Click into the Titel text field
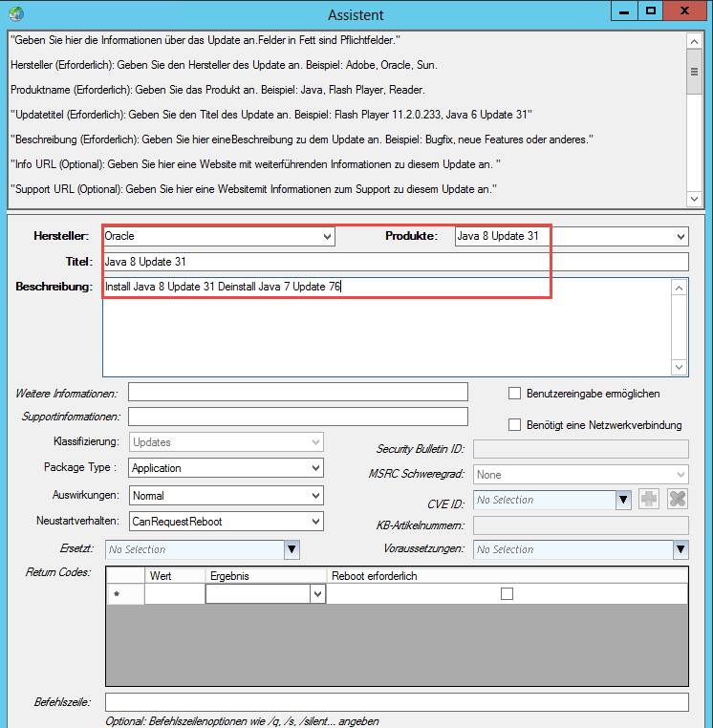Viewport: 713px width, 728px height. tap(396, 262)
